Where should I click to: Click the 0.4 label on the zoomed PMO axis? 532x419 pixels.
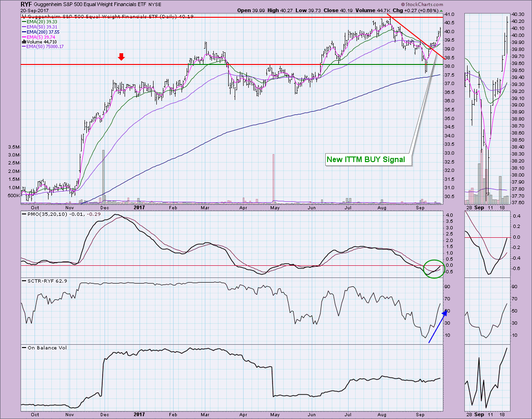click(x=517, y=216)
